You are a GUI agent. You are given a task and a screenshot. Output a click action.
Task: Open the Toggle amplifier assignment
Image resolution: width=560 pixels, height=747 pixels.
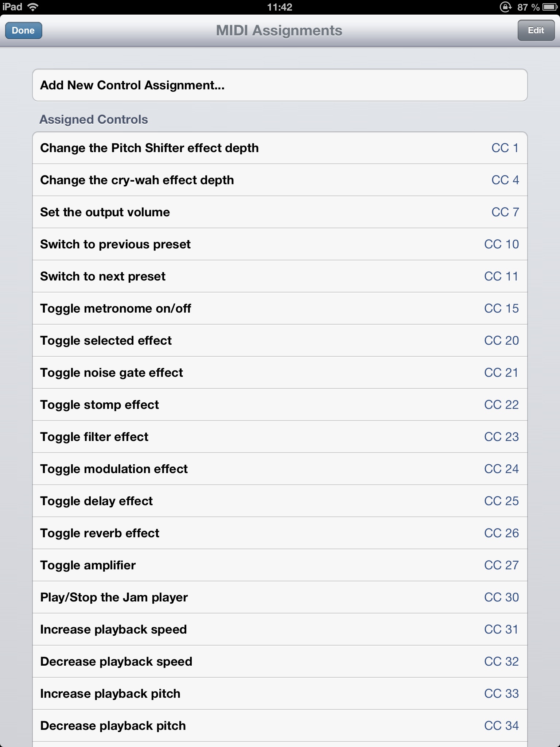point(280,565)
